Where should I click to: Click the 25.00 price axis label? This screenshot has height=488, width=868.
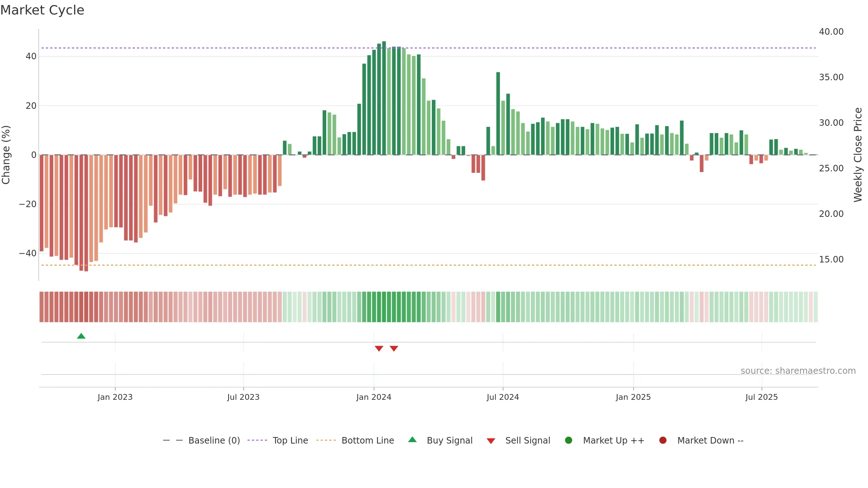tap(831, 168)
